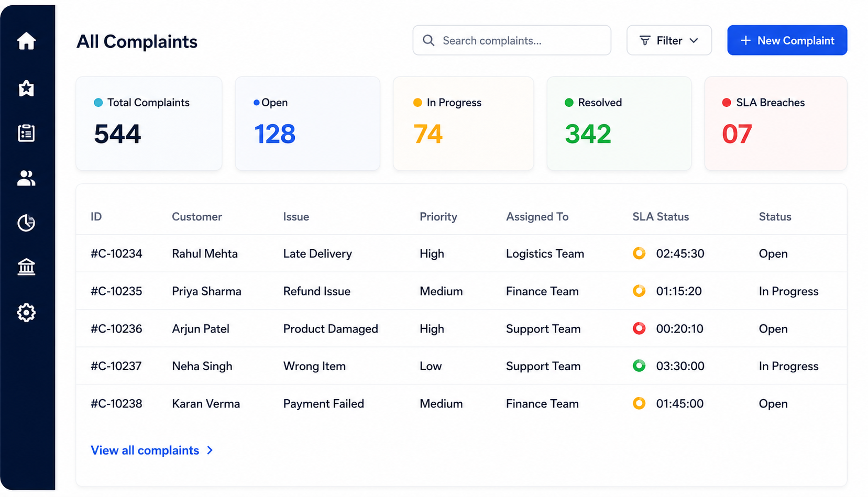
Task: Open complaint #C-10236
Action: [x=116, y=329]
